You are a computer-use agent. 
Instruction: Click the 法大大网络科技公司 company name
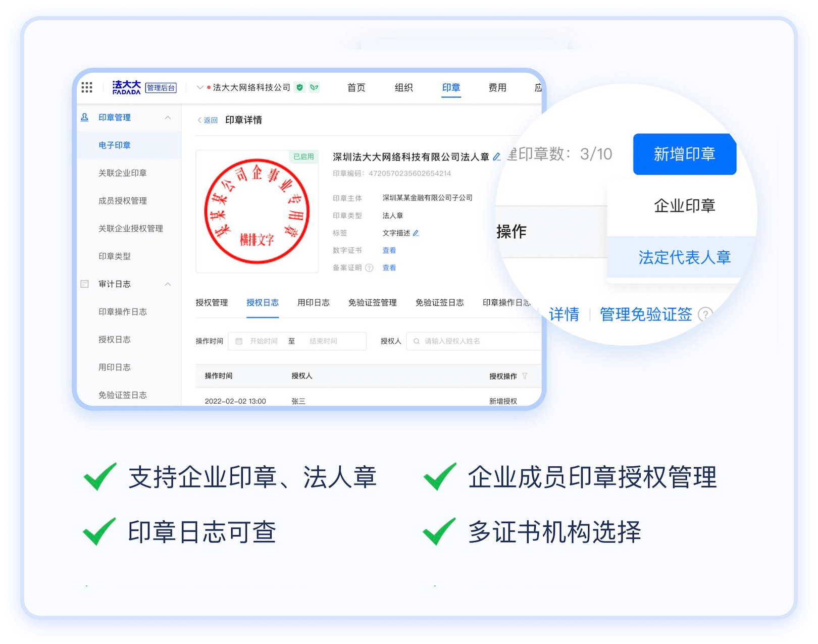coord(251,87)
